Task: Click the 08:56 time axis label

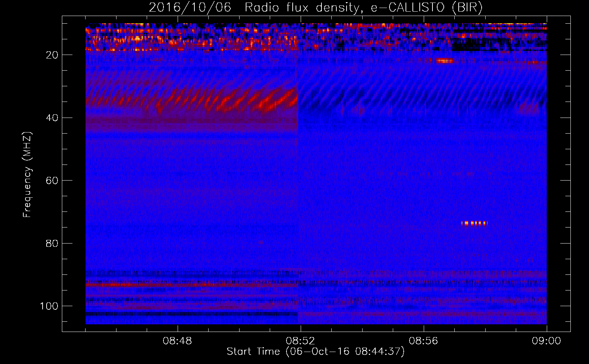Action: [x=423, y=341]
